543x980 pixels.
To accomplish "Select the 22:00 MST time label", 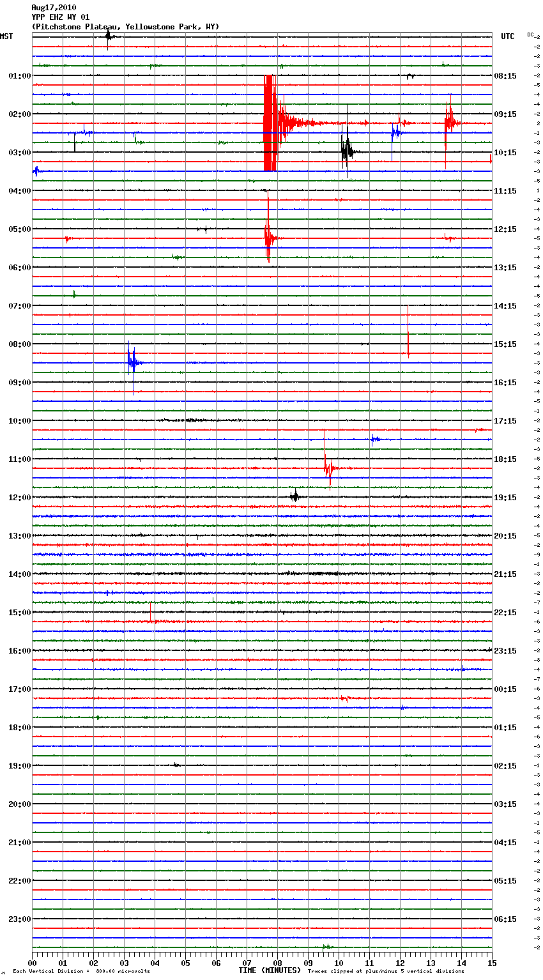I will (19, 880).
